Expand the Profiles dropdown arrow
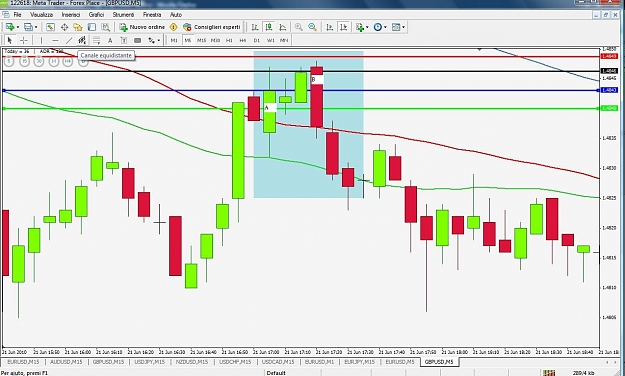This screenshot has width=625, height=376. coord(35,27)
